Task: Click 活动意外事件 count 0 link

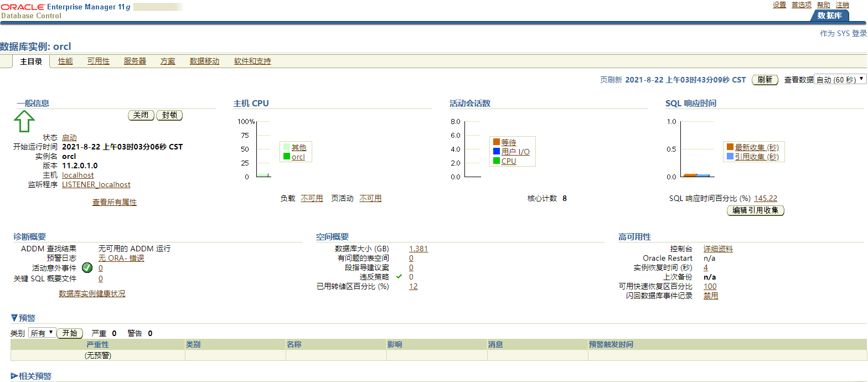Action: coord(101,268)
